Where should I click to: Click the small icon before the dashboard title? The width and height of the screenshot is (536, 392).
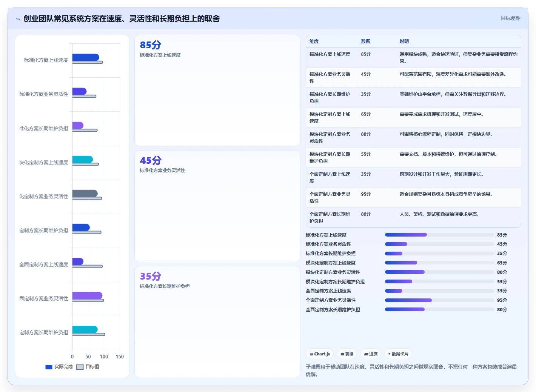click(x=18, y=19)
